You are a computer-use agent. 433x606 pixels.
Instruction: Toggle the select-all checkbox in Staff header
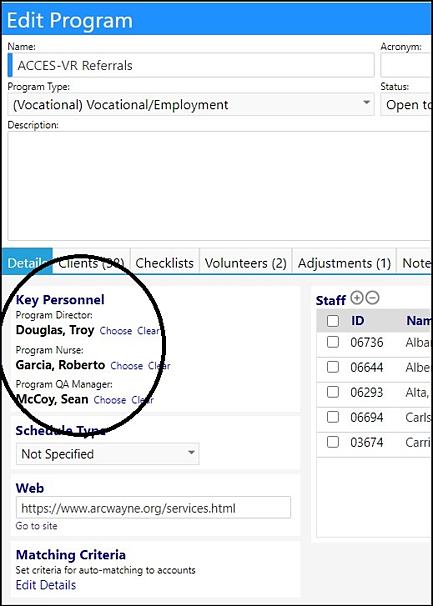[x=333, y=321]
